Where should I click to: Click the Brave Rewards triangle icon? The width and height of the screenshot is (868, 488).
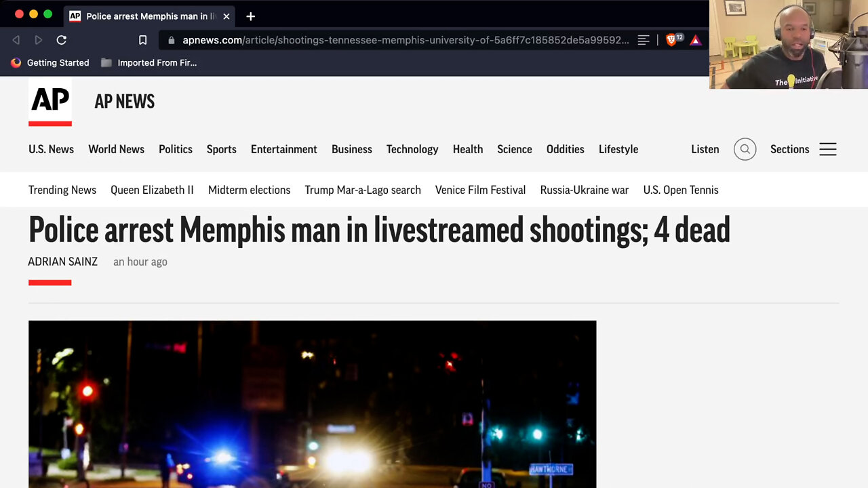695,40
